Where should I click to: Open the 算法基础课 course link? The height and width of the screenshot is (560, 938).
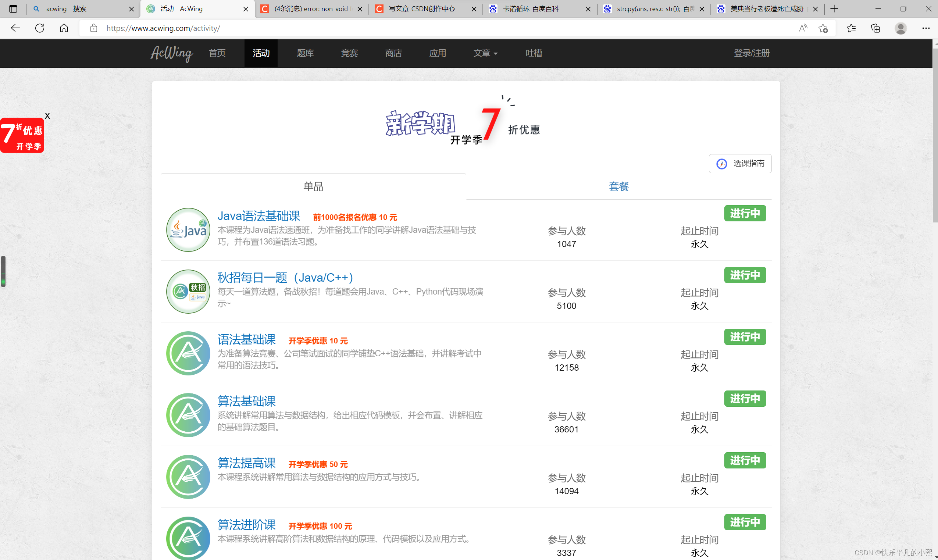[246, 401]
